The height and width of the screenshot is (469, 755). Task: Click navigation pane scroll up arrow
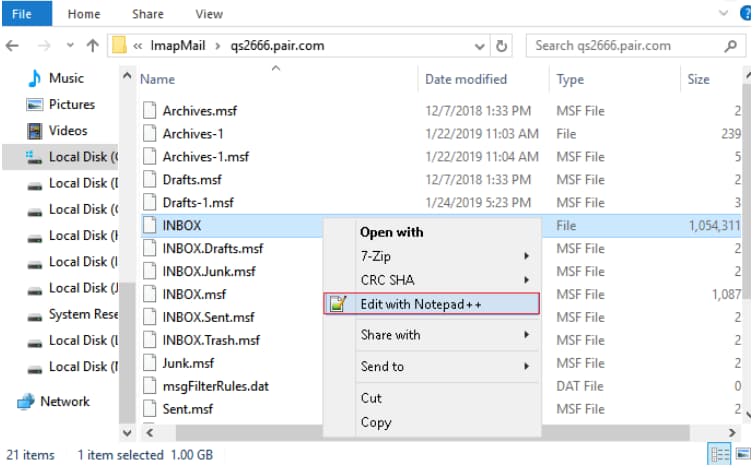(x=127, y=76)
